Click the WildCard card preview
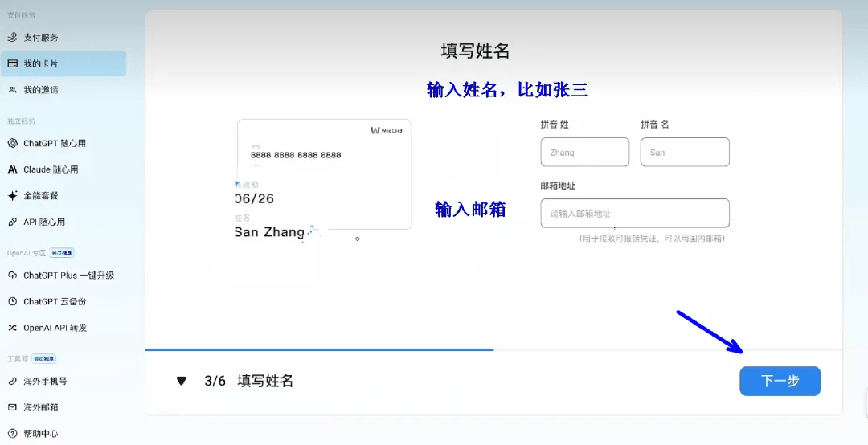Viewport: 868px width, 445px height. (x=324, y=174)
